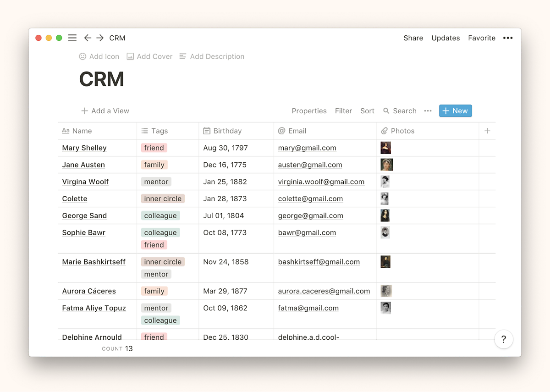Open the Filter menu
The image size is (550, 392).
click(343, 111)
